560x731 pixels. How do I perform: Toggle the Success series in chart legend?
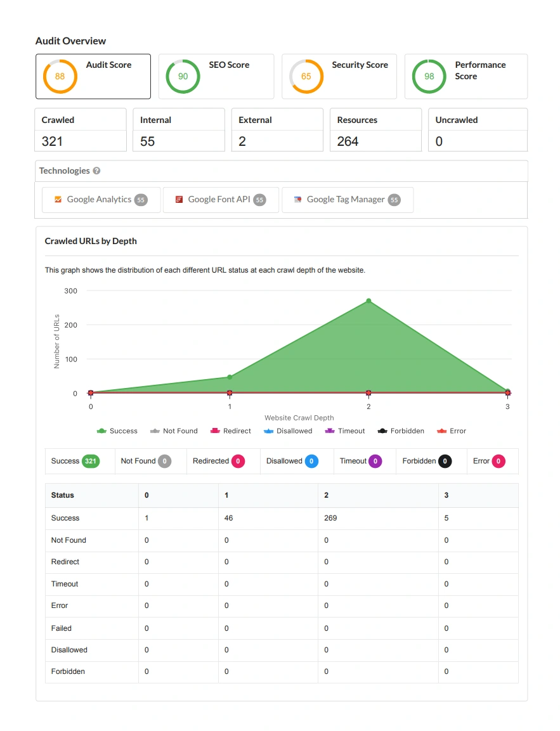117,431
